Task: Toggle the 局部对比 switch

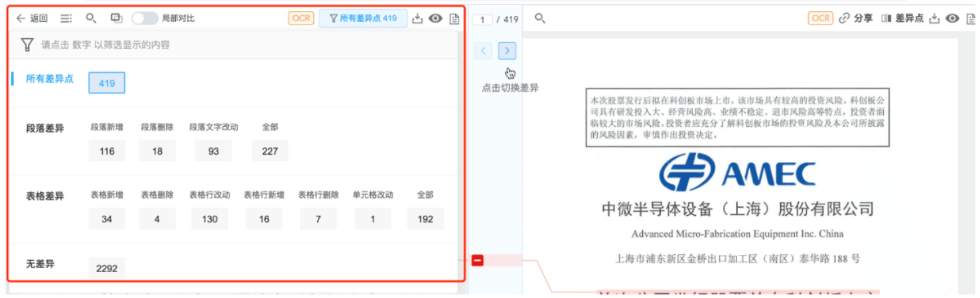Action: (x=144, y=19)
